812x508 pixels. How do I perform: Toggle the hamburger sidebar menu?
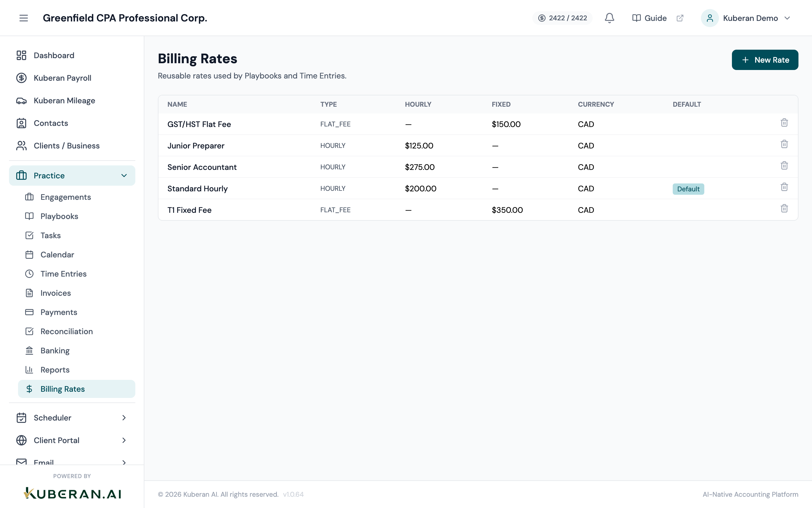(23, 18)
